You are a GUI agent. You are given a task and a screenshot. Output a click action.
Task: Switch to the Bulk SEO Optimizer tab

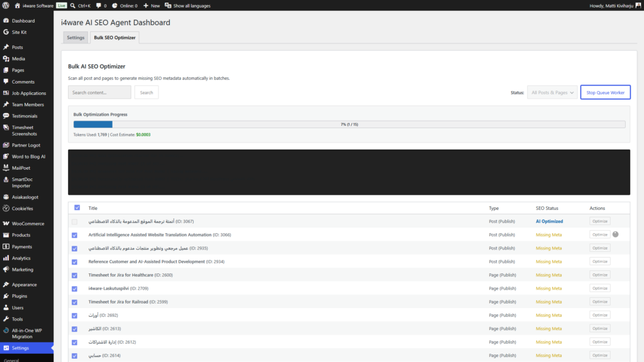tap(114, 37)
